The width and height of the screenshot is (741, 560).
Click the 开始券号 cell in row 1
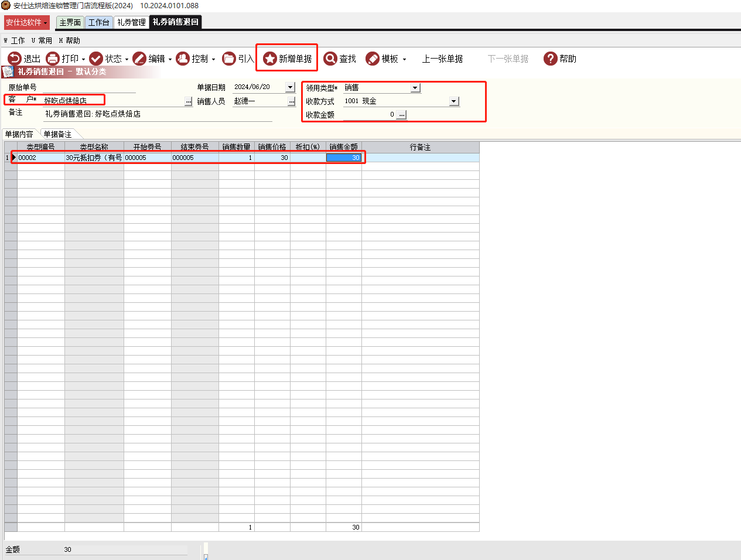[x=148, y=158]
